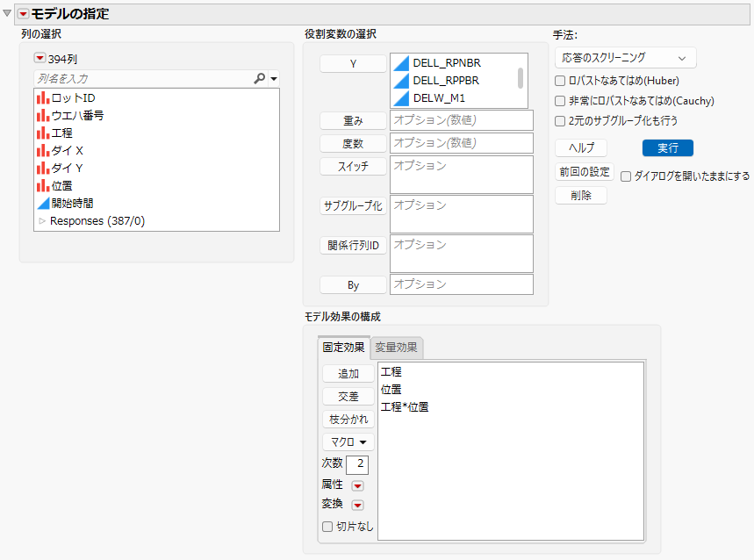Click the 追加 button
The width and height of the screenshot is (754, 560).
[348, 374]
